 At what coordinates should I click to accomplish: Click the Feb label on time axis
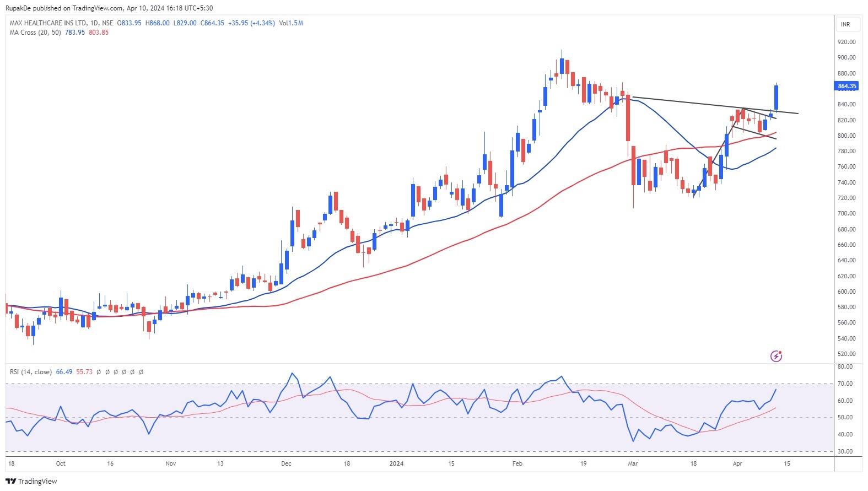coord(517,463)
